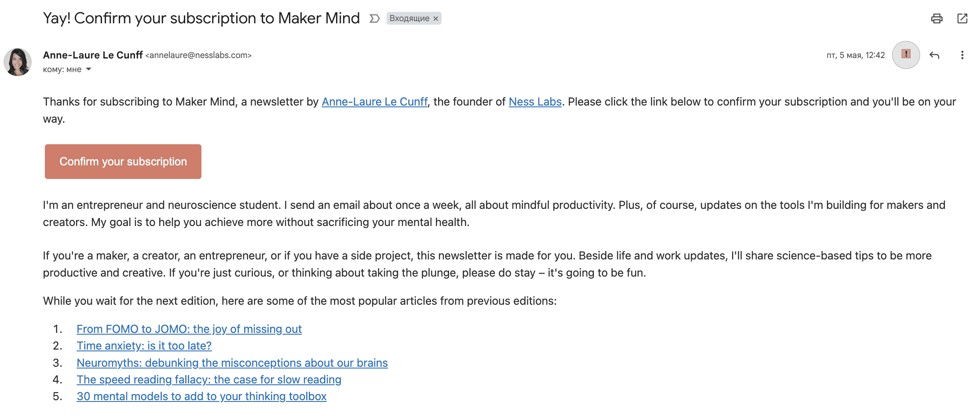Open the '30 mental models' article link
This screenshot has width=980, height=416.
click(x=201, y=397)
